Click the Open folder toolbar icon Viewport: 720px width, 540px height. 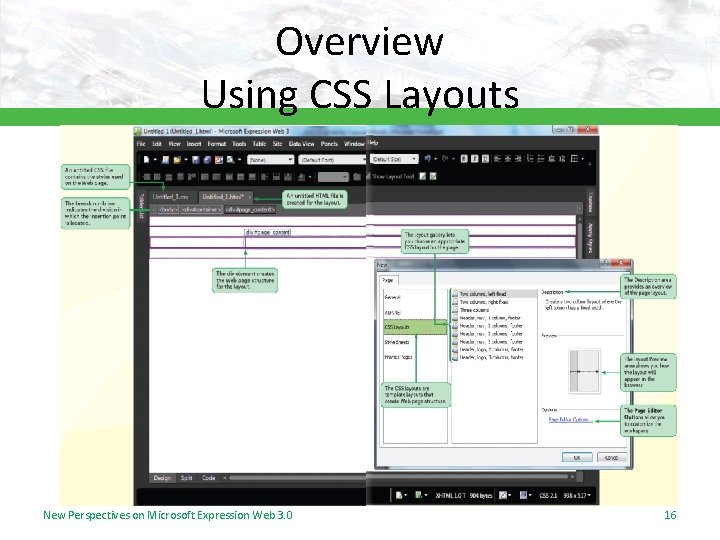[177, 159]
